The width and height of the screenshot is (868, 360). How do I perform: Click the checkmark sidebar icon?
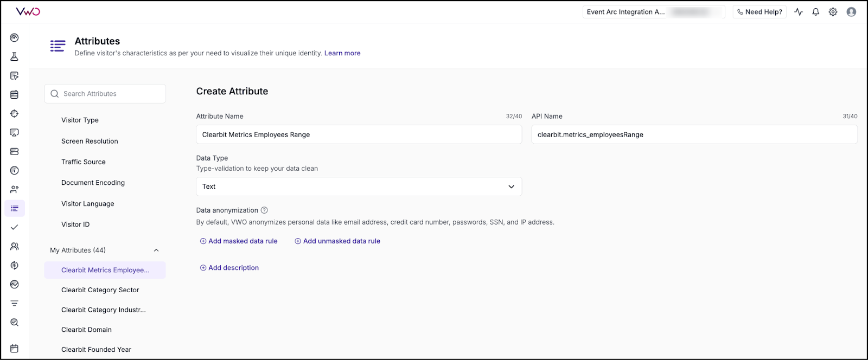click(15, 227)
